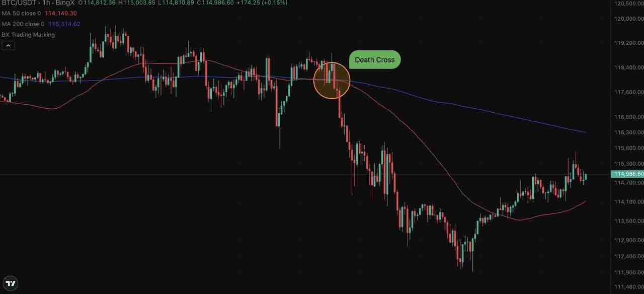Select the MA 200 close 0 legend entry

(x=23, y=24)
